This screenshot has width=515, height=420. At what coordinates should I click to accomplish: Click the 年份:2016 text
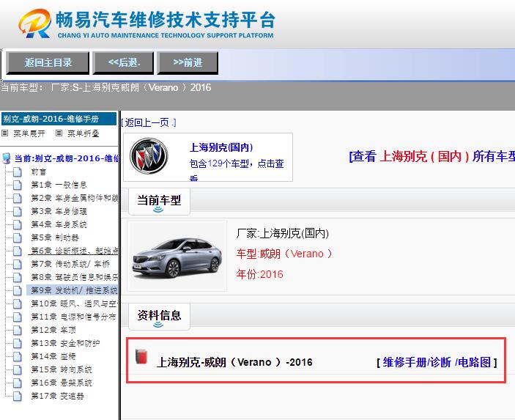259,274
